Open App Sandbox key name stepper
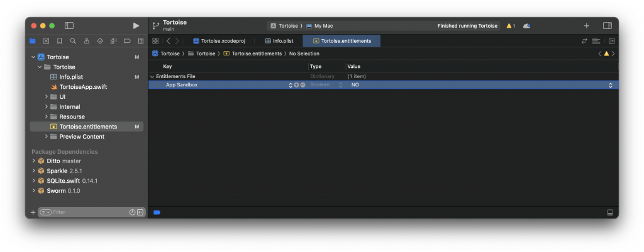This screenshot has height=252, width=644. coord(291,85)
